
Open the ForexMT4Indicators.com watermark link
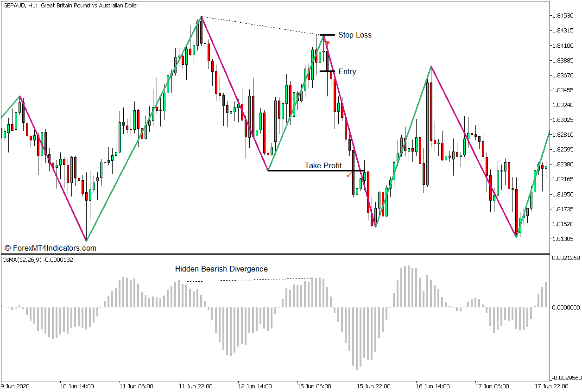pyautogui.click(x=50, y=247)
